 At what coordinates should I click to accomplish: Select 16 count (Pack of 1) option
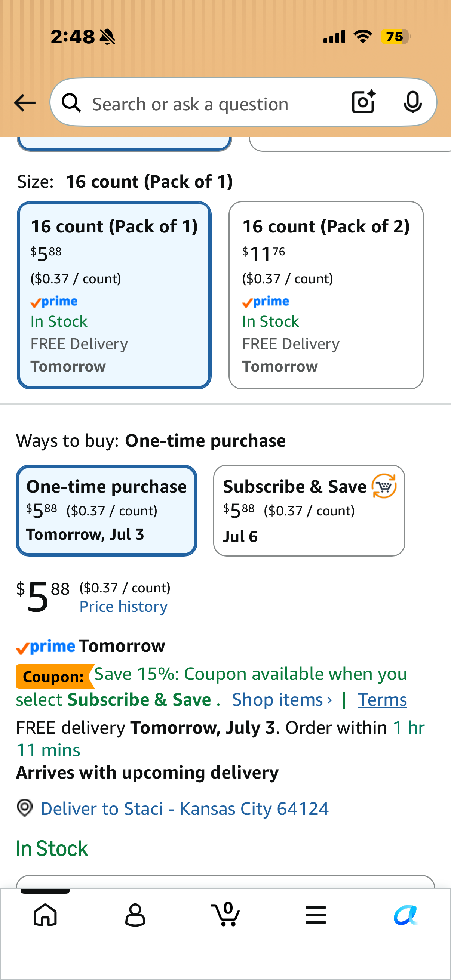point(114,295)
